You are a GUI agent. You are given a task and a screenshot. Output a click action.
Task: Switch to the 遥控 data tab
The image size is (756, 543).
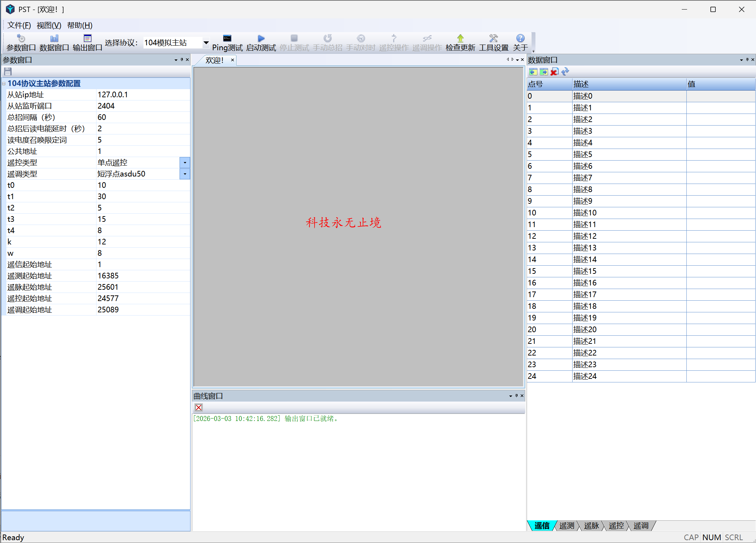click(x=616, y=526)
